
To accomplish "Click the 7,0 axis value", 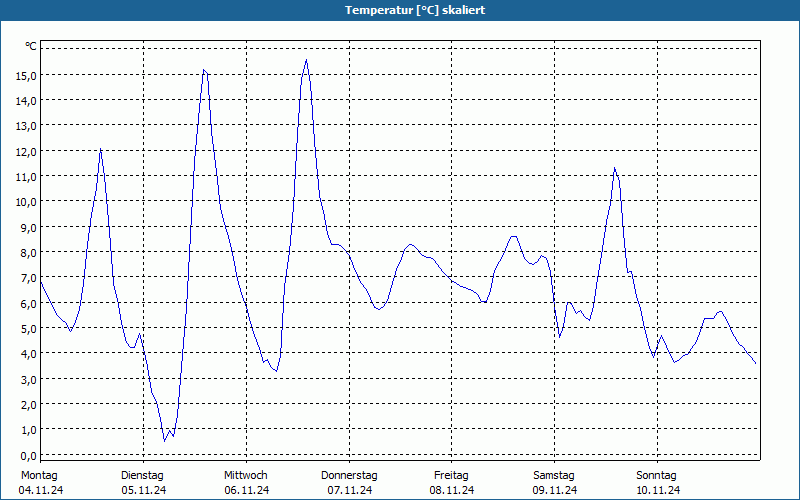I will pyautogui.click(x=29, y=278).
